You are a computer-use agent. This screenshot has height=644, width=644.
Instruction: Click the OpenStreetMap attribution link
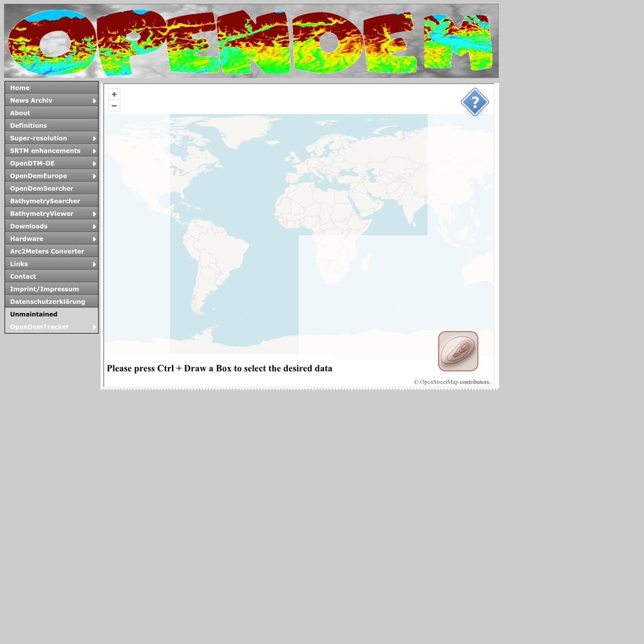click(x=439, y=382)
